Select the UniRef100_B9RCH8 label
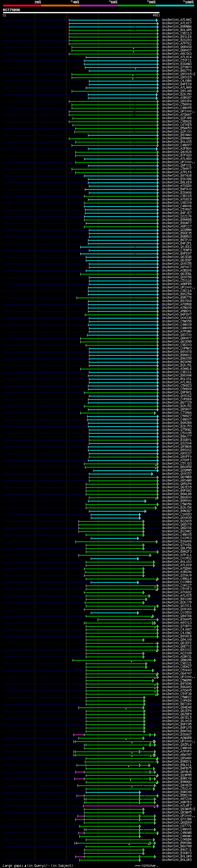The width and height of the screenshot is (197, 868). point(177,792)
